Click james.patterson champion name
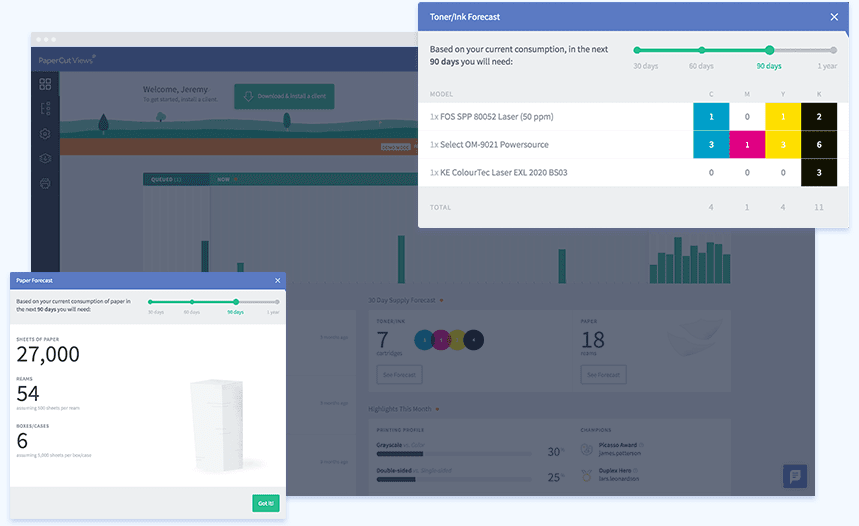 tap(620, 453)
